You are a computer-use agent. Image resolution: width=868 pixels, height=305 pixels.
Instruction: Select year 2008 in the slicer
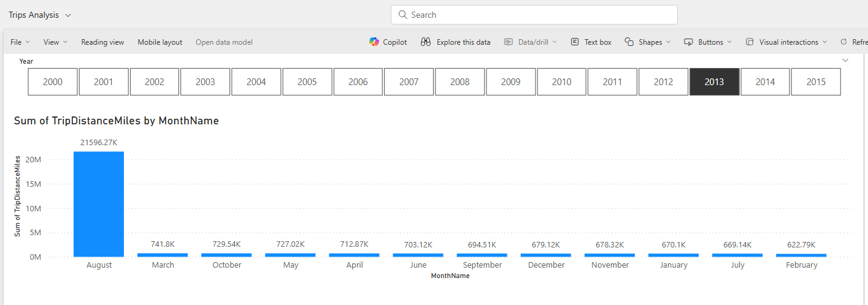tap(459, 82)
